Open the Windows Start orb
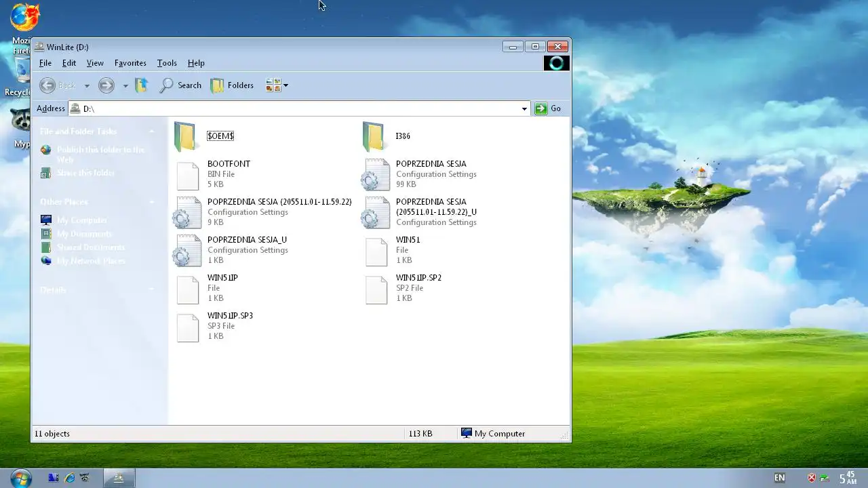This screenshot has height=488, width=868. (20, 478)
